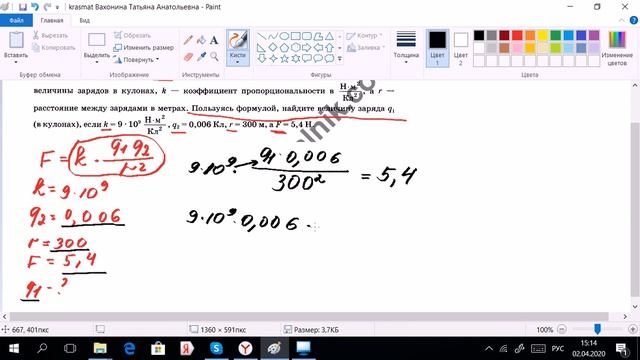Open the taskbar Search icon
This screenshot has width=640, height=360.
[42, 348]
